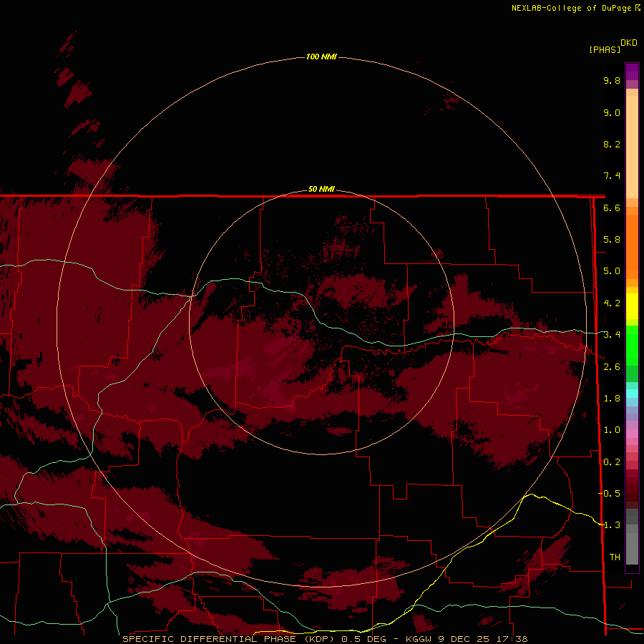Click the 8.2 label on color scale
Viewport: 644px width, 644px height.
(x=612, y=144)
